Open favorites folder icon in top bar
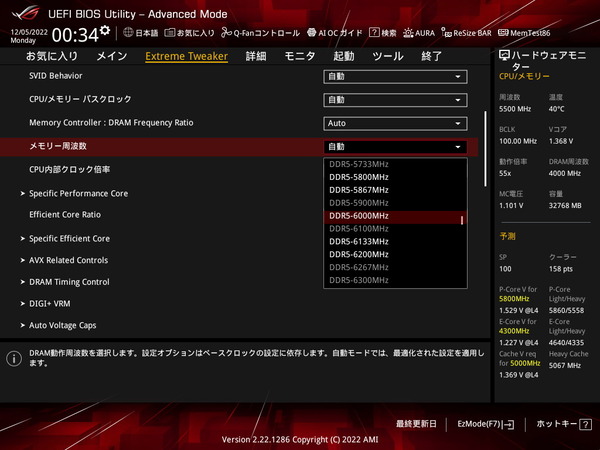 [170, 33]
